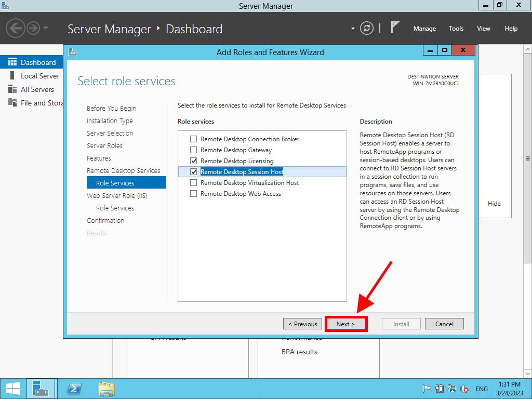Open the dropdown arrow left of Refresh
The height and width of the screenshot is (399, 532).
[353, 29]
